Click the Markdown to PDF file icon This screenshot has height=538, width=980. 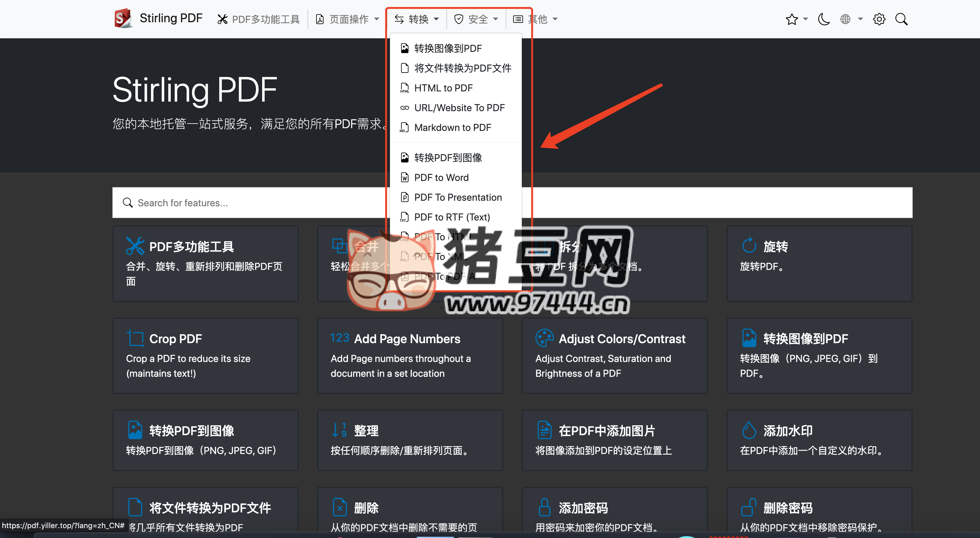click(405, 128)
